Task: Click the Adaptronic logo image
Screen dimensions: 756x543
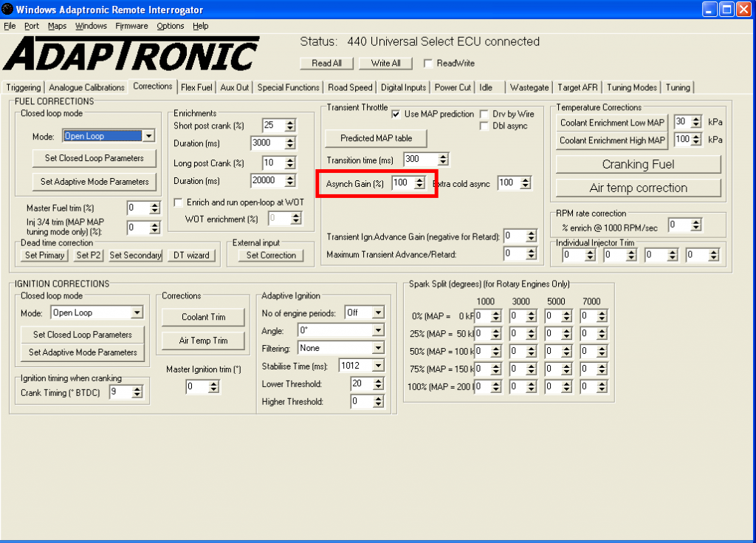Action: point(131,54)
